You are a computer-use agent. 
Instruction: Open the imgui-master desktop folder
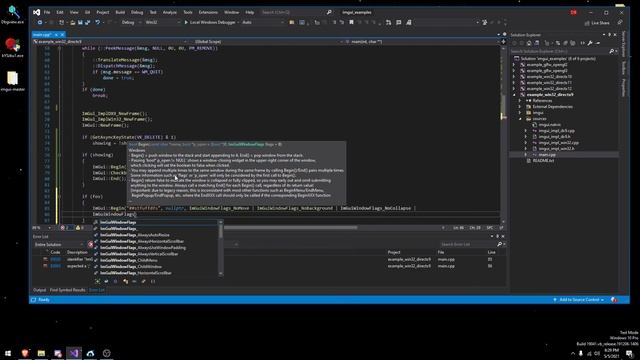[12, 81]
